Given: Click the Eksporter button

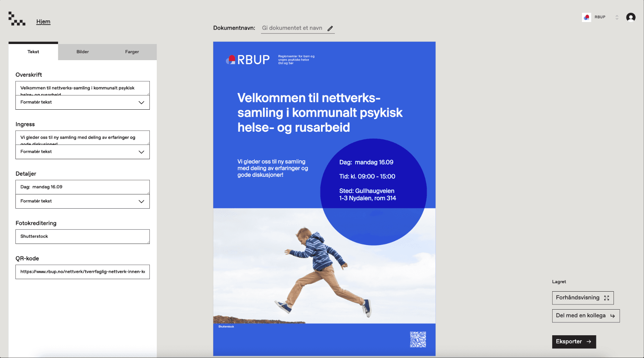Looking at the screenshot, I should pos(574,341).
